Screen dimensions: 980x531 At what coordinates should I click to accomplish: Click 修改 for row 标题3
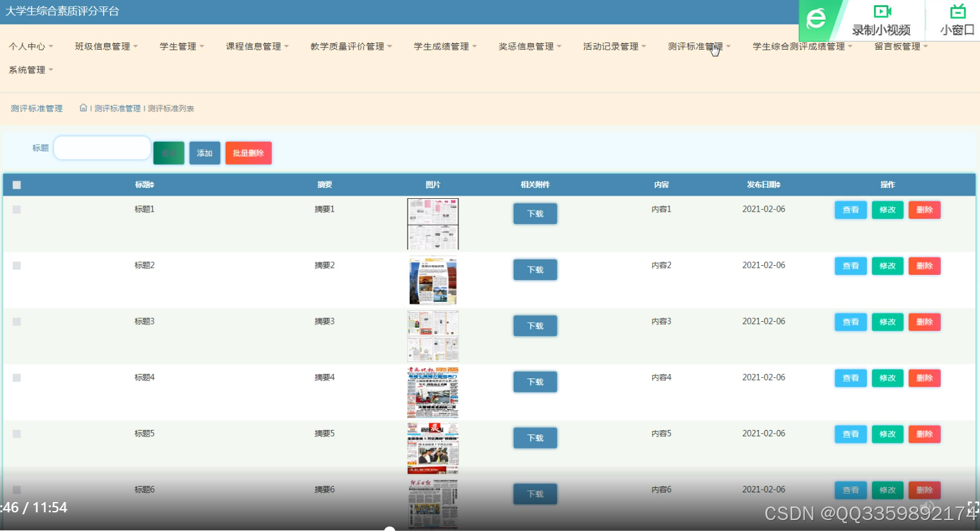tap(887, 322)
